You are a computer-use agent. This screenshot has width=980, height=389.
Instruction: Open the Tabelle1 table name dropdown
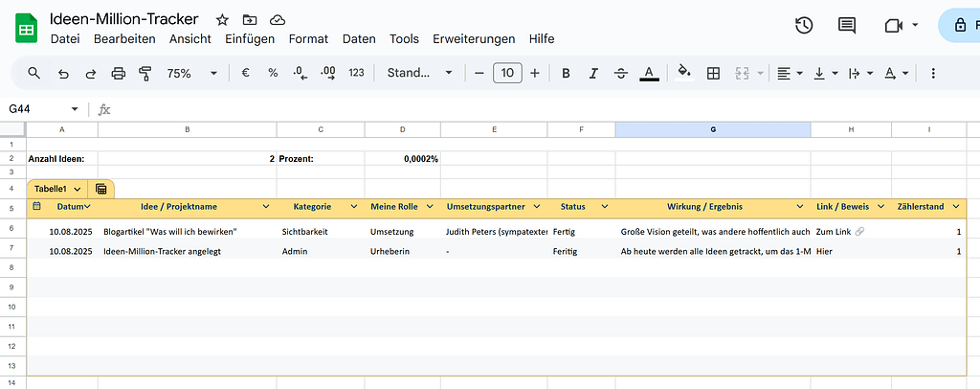(x=78, y=189)
